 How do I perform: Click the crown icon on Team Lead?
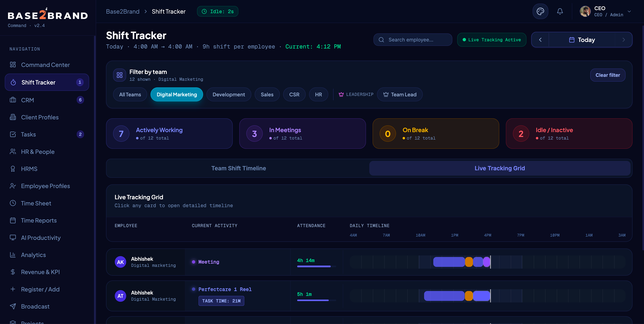386,94
